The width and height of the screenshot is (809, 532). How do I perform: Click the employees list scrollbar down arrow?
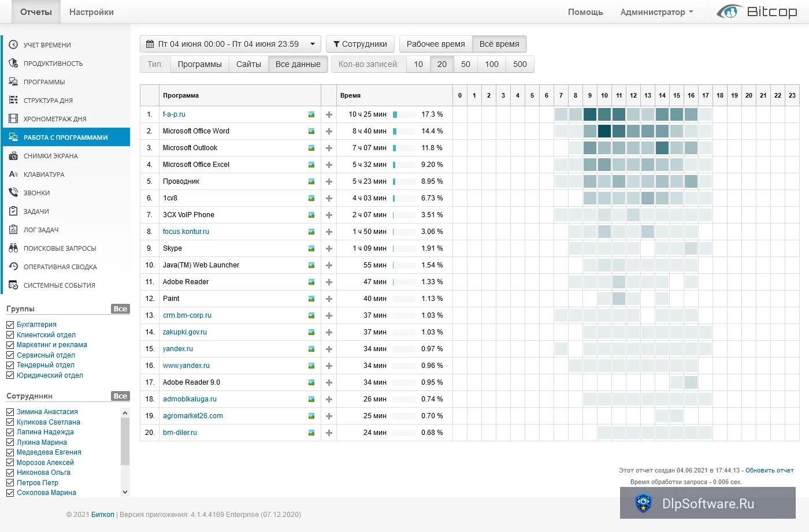(125, 492)
